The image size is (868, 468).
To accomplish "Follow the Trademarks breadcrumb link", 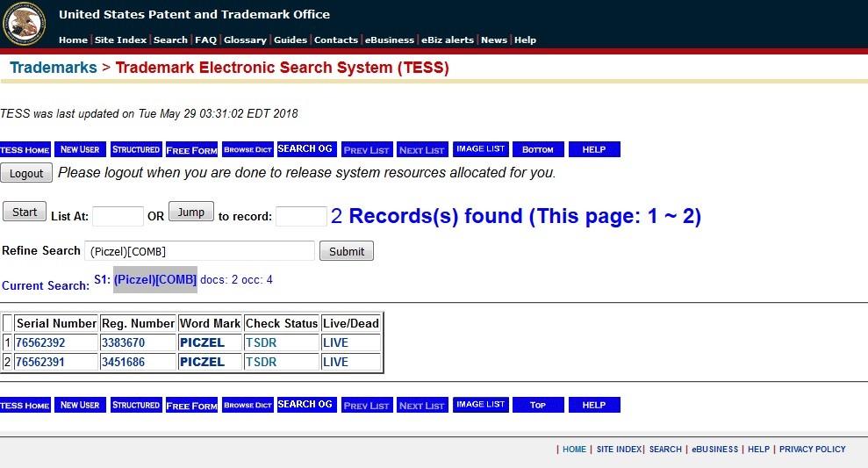I will pos(54,68).
